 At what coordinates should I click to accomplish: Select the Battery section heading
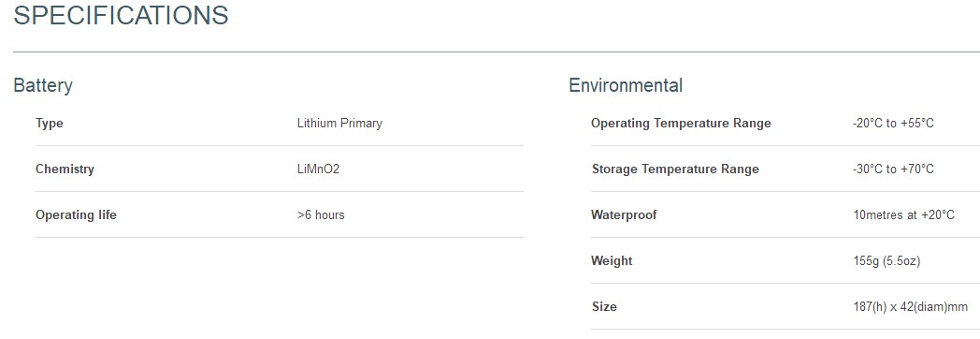tap(43, 85)
